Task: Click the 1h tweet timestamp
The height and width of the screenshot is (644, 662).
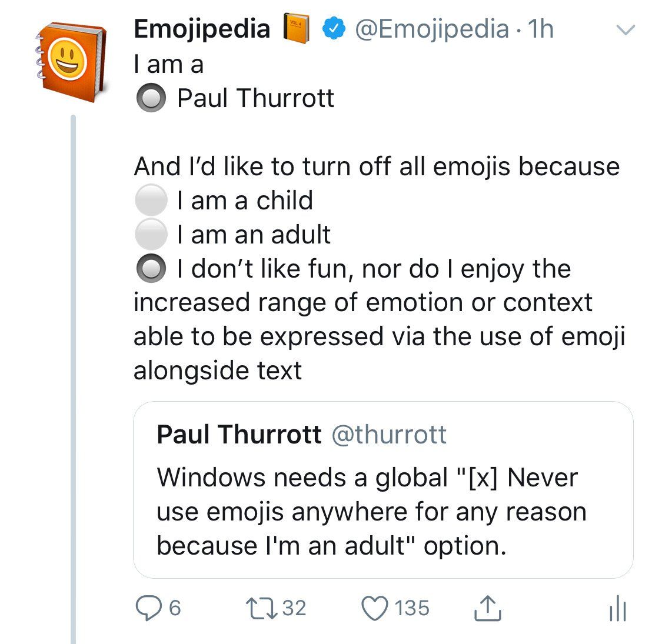Action: tap(541, 29)
